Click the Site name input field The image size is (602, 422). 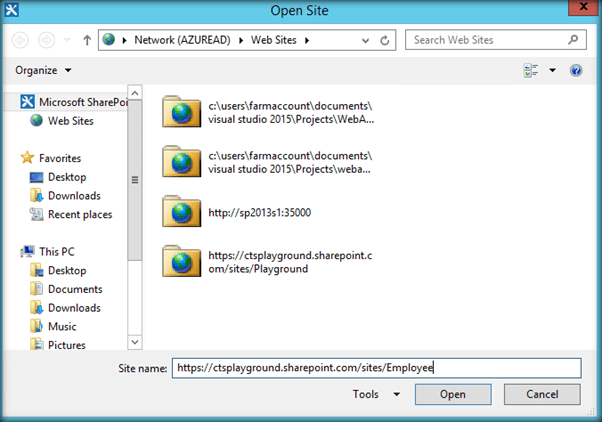click(x=377, y=368)
